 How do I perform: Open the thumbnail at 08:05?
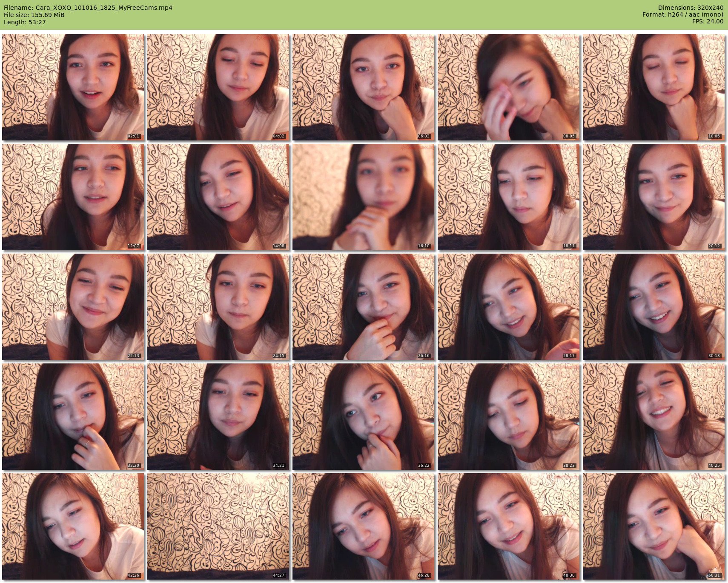click(508, 87)
